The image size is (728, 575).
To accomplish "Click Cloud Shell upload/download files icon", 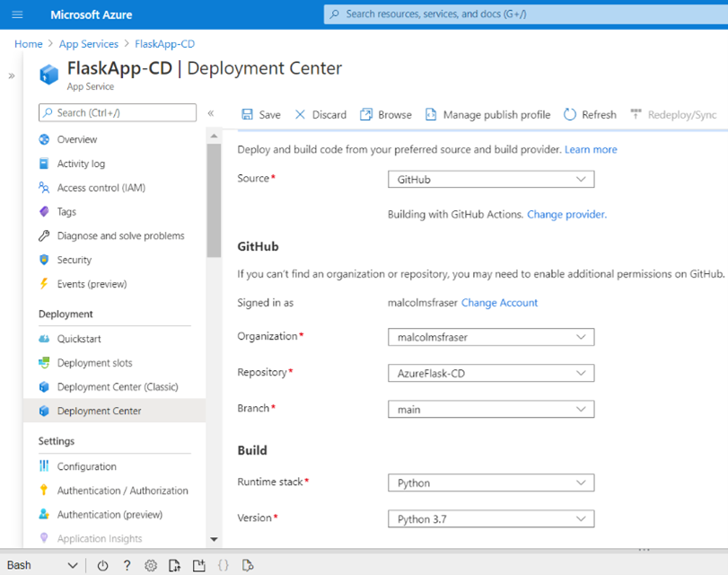I will point(174,565).
